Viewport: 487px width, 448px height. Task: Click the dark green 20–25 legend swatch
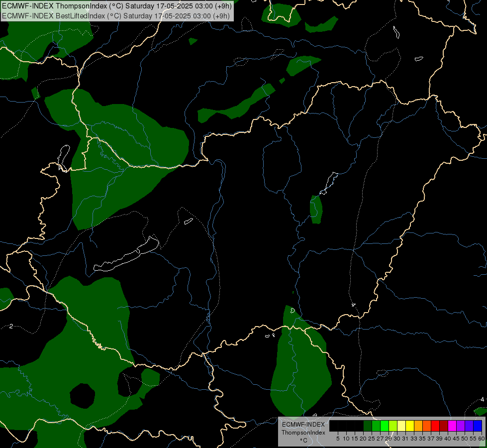368,426
